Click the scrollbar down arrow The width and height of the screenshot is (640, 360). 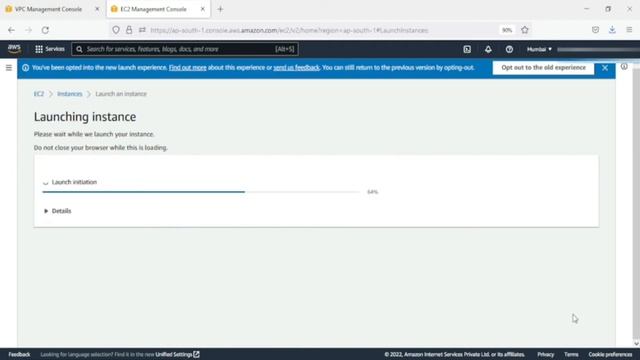click(x=636, y=343)
